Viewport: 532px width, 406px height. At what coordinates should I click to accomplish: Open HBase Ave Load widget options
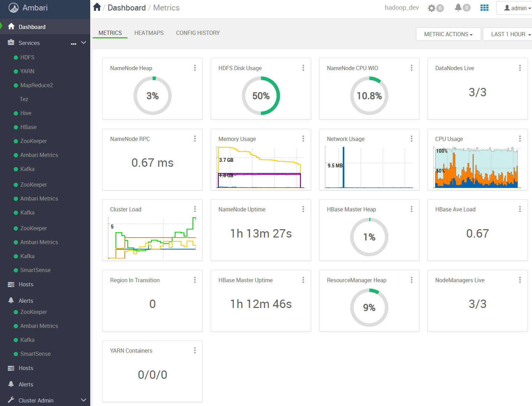tap(520, 209)
